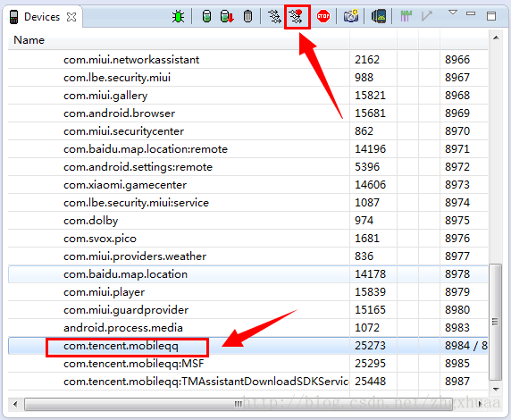Click the Screen Capture camera icon
This screenshot has height=420, width=511.
point(351,16)
